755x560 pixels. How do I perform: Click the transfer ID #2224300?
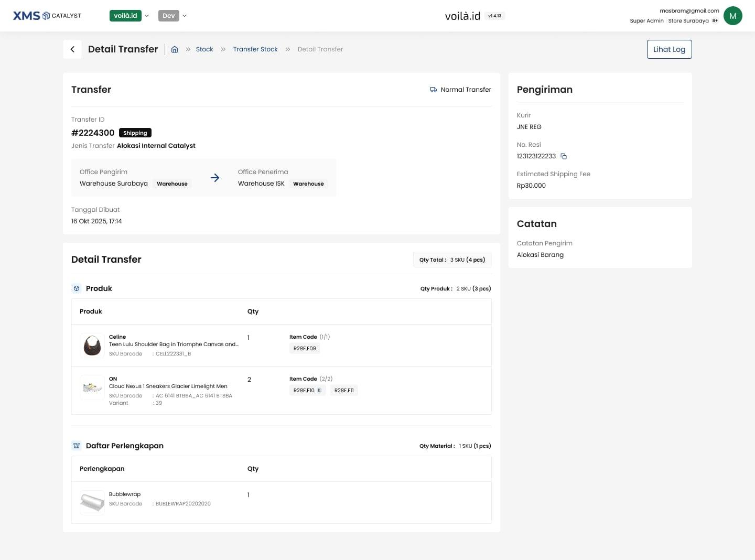93,133
